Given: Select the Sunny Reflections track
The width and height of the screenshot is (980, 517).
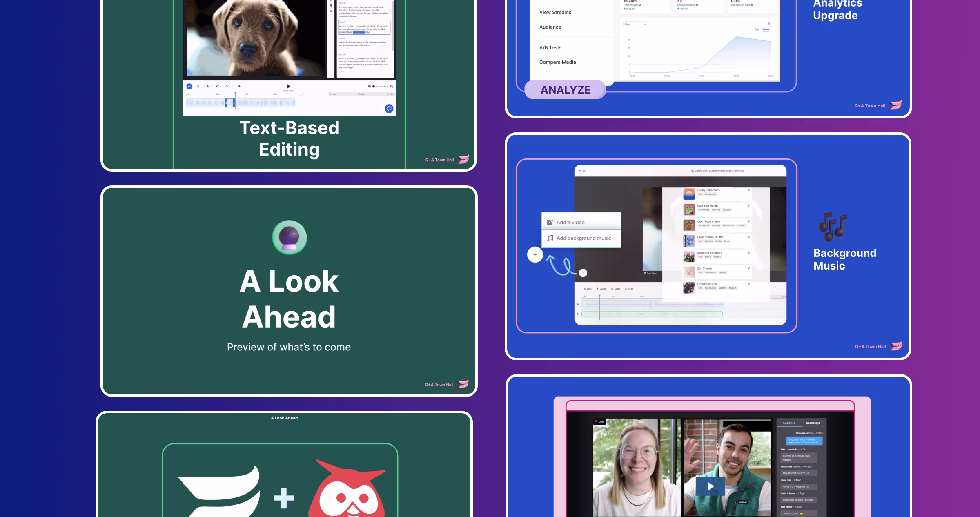Looking at the screenshot, I should pos(717,194).
